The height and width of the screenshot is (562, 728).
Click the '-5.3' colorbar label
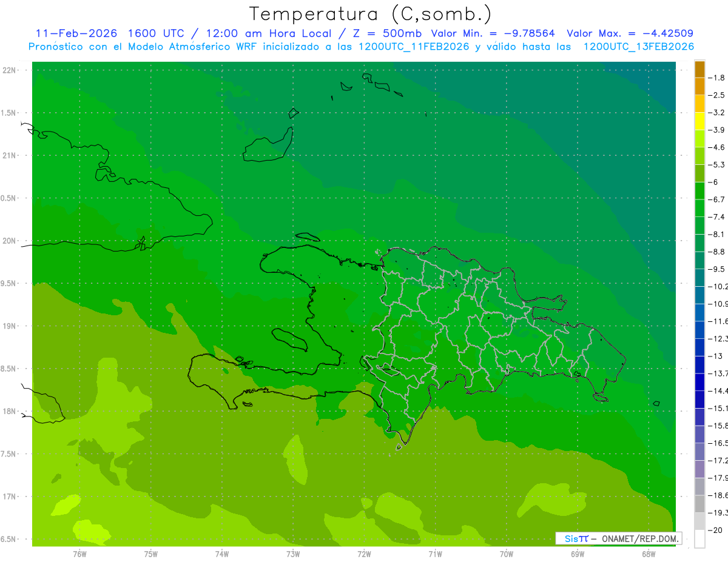[716, 164]
